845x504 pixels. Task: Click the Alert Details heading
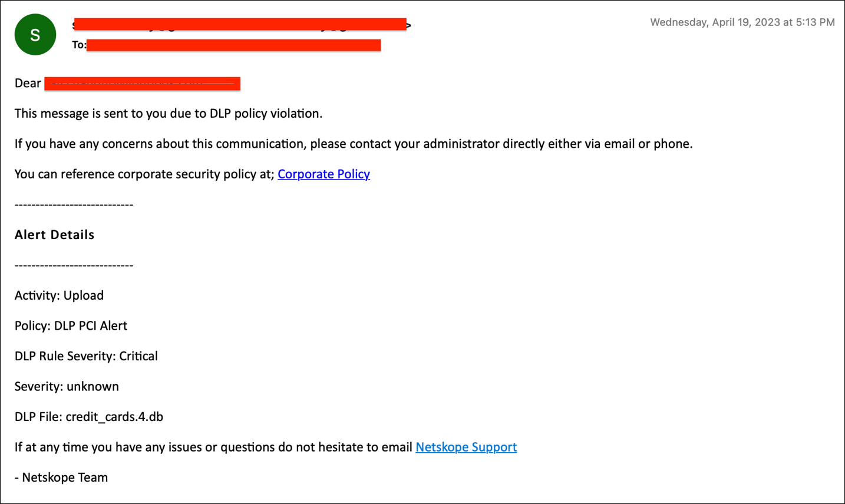point(54,234)
